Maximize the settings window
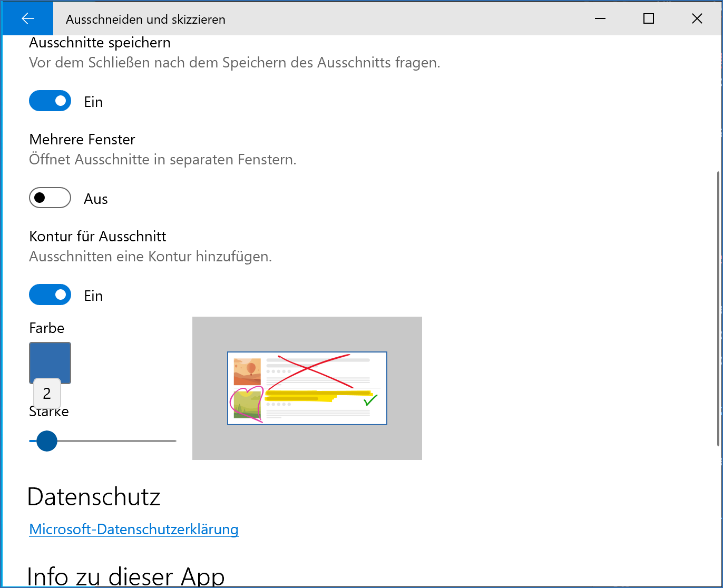Screen dimensions: 723x588 coord(648,18)
